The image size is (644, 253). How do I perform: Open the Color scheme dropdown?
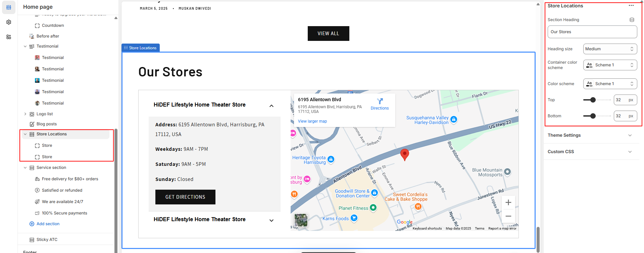click(610, 84)
